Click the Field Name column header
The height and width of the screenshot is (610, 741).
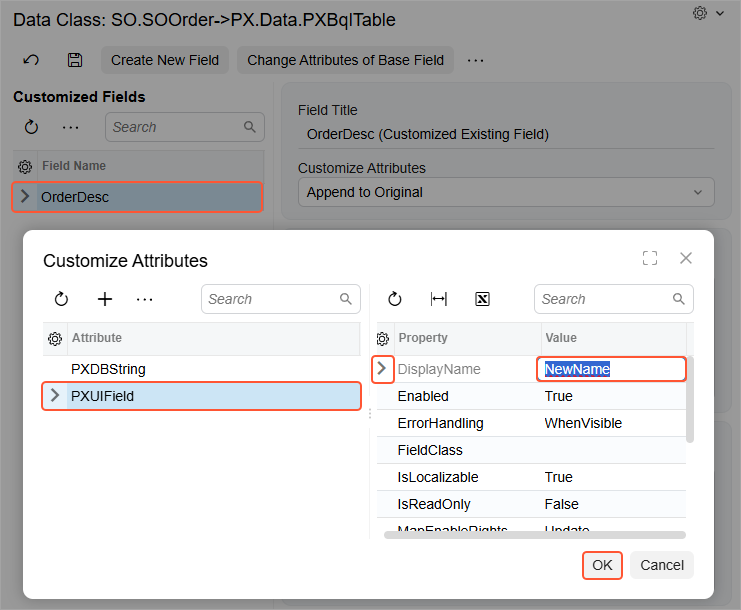[x=74, y=166]
